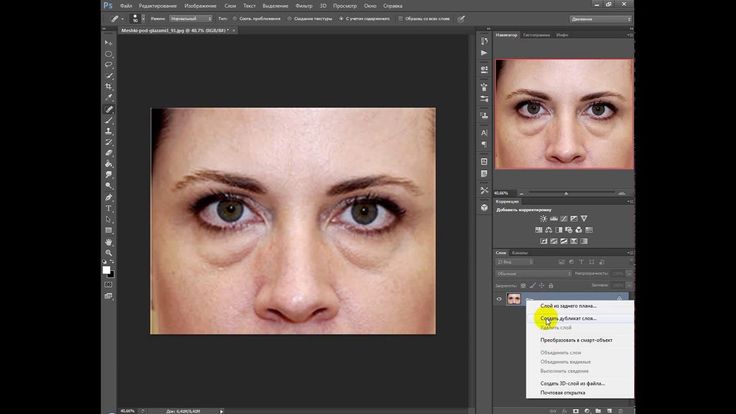Click the Background layer thumbnail

click(x=514, y=299)
